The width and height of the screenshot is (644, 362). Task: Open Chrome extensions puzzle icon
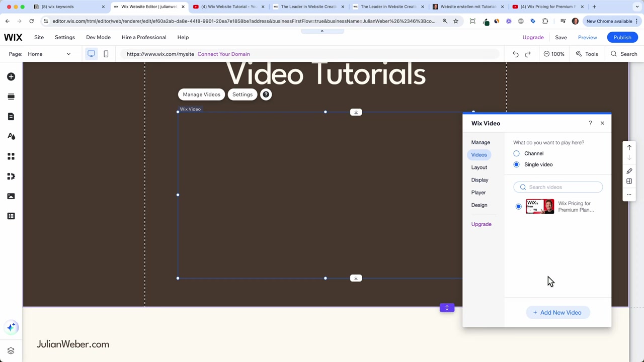pos(545,21)
